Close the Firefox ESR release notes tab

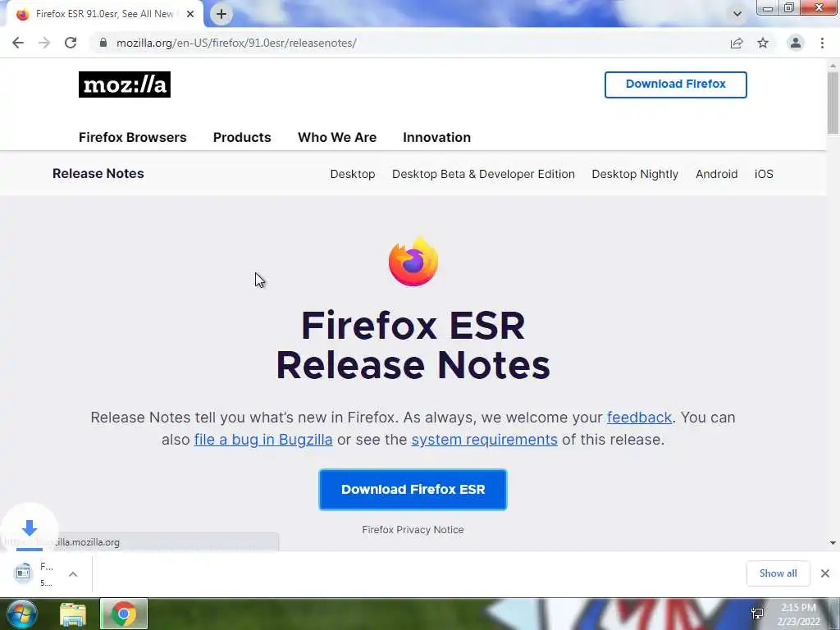tap(190, 14)
